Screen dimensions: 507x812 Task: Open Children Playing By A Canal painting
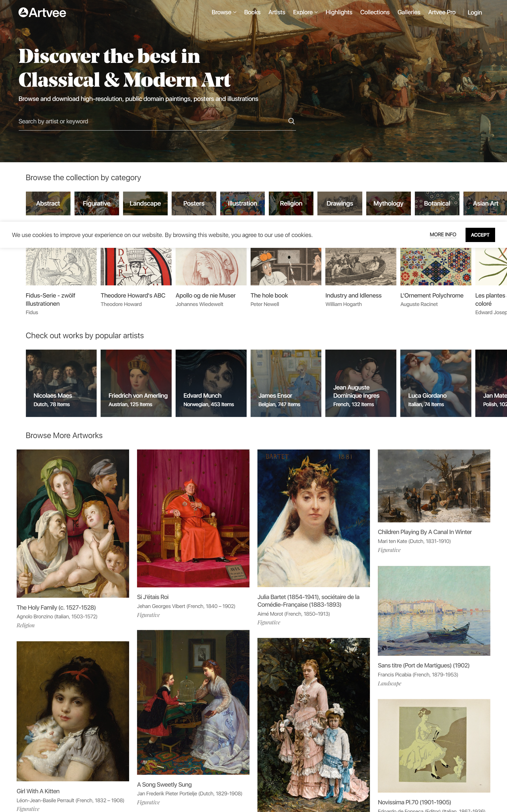(x=434, y=486)
